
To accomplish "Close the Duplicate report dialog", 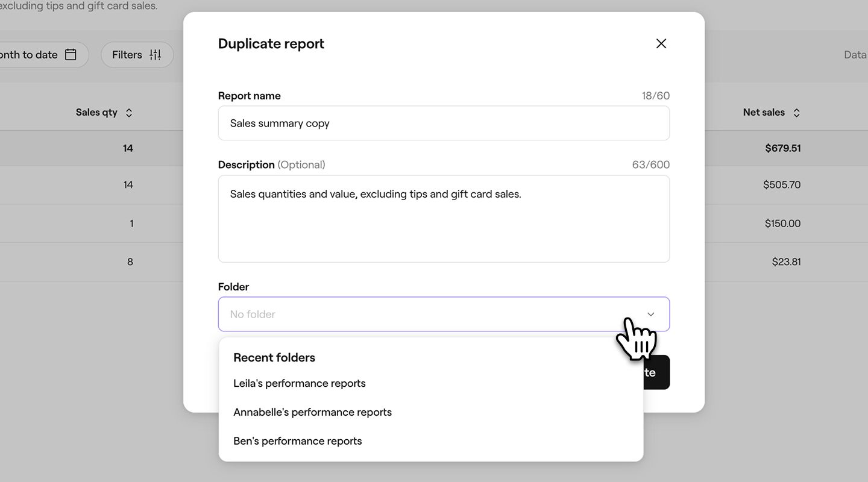I will coord(661,43).
